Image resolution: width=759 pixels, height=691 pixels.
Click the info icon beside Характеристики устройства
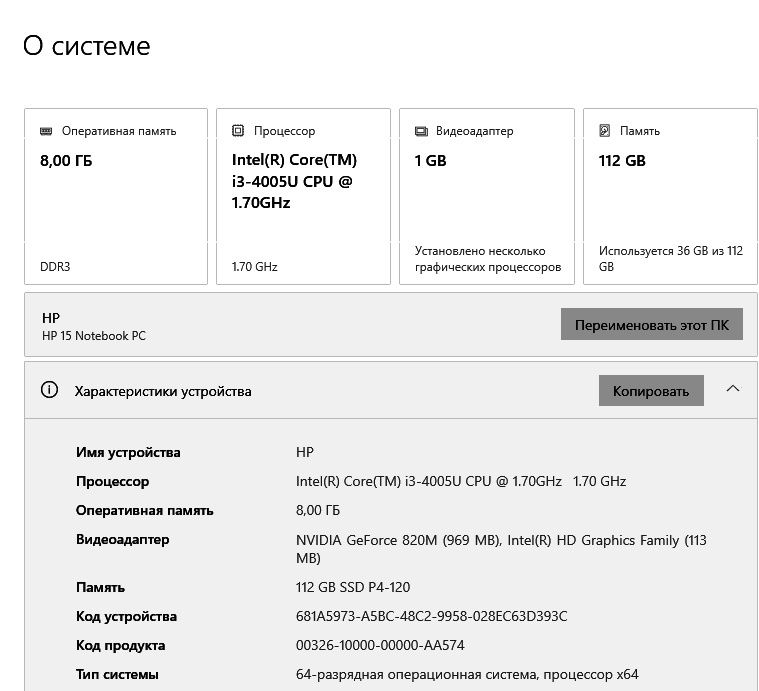[x=49, y=390]
